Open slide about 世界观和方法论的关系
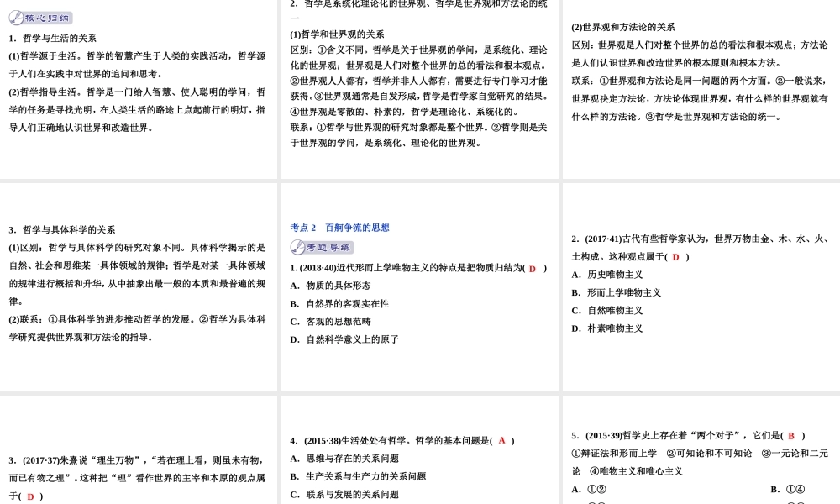Screen dimensions: 840x504 point(701,89)
